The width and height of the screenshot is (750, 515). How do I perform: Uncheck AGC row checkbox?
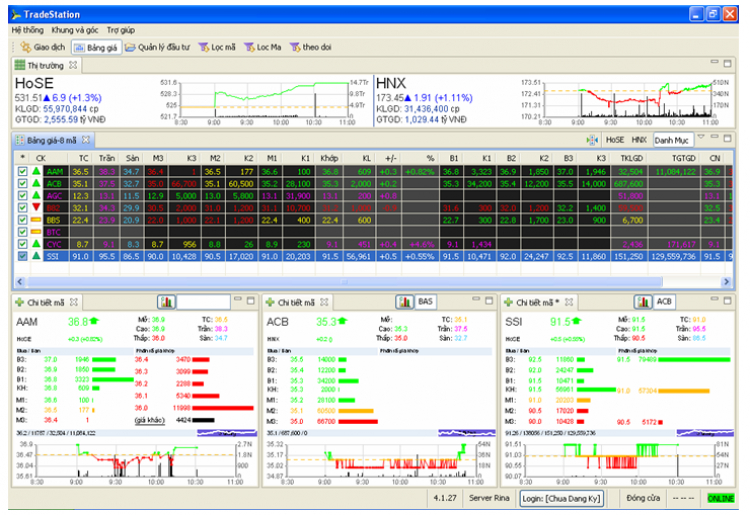[x=22, y=195]
